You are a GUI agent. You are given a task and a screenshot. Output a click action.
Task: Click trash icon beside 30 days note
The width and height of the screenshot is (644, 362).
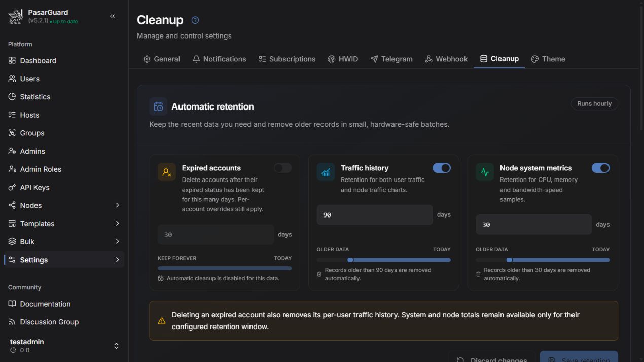pyautogui.click(x=478, y=274)
